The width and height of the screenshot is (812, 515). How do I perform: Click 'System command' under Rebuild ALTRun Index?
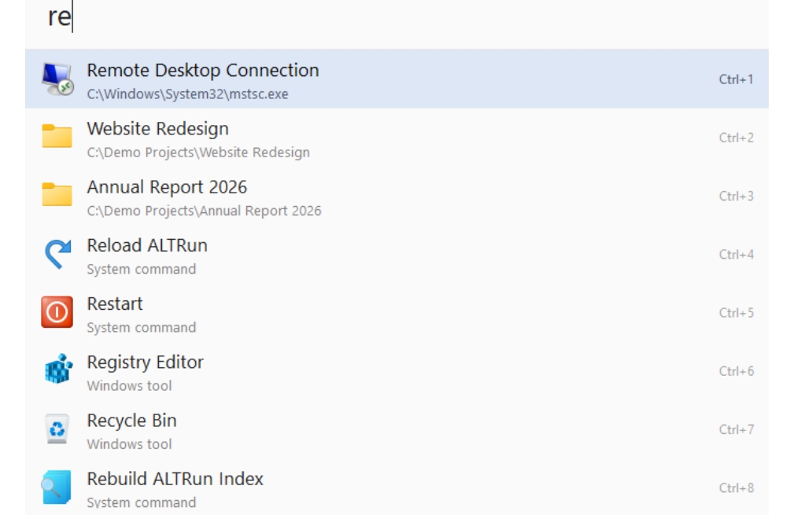point(142,502)
